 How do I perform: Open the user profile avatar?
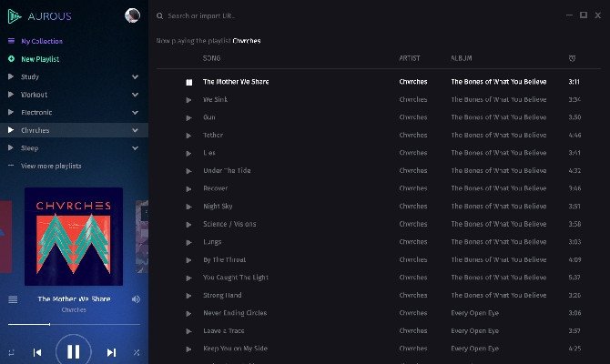pos(132,15)
